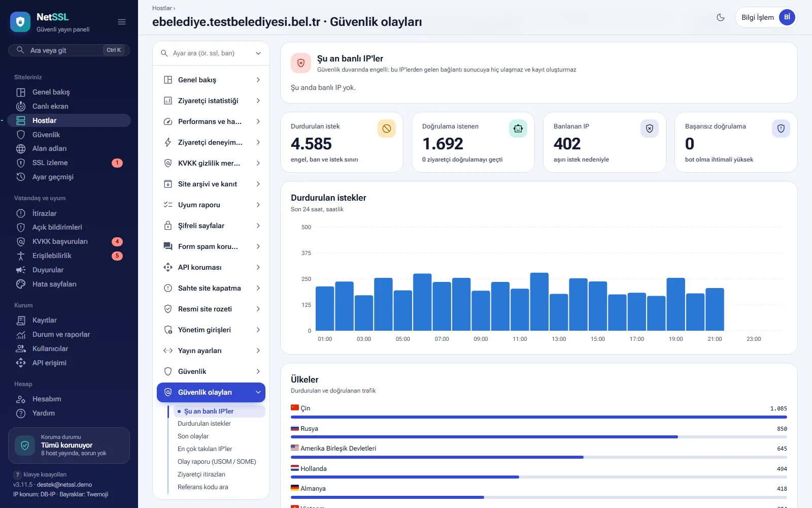The height and width of the screenshot is (508, 812).
Task: Focus the Ara veya git search field
Action: click(x=69, y=50)
